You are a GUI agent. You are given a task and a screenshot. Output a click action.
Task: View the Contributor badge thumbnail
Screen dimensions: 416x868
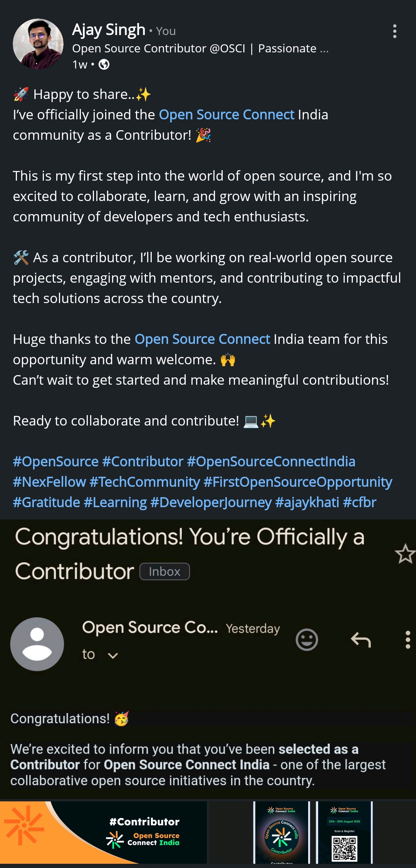[282, 833]
